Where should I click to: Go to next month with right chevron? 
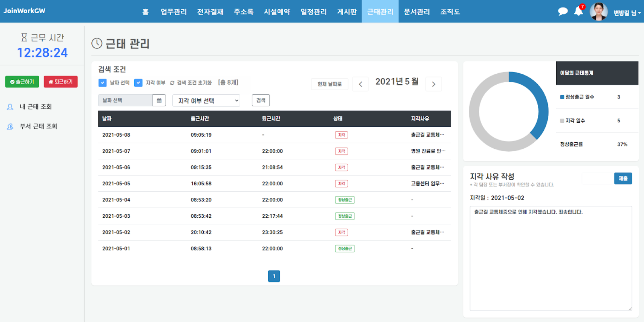coord(434,84)
